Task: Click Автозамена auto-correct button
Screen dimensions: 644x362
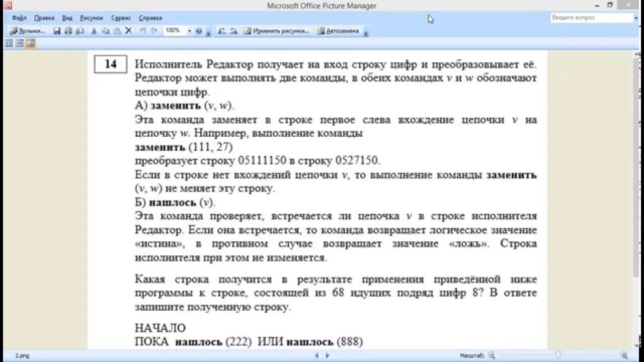Action: 339,31
